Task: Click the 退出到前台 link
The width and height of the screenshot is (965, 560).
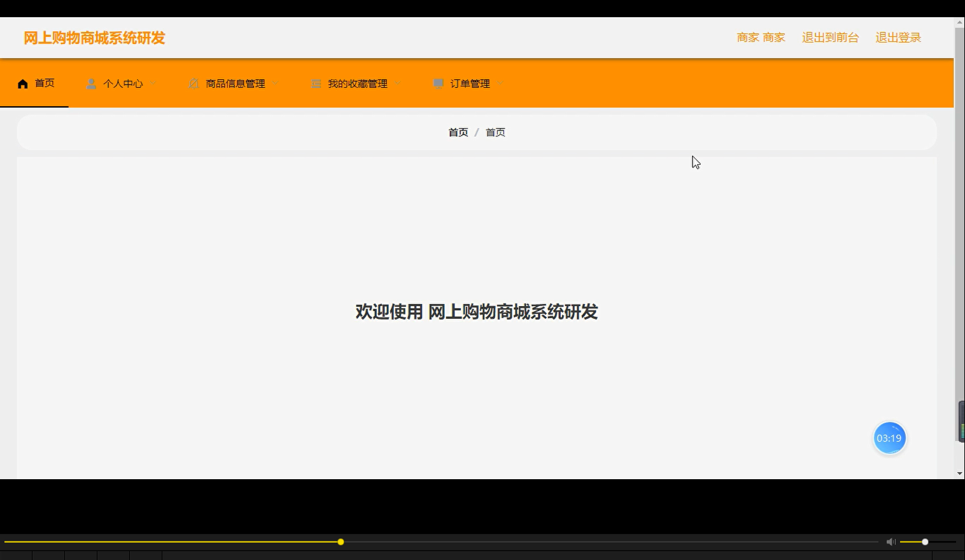Action: tap(830, 37)
